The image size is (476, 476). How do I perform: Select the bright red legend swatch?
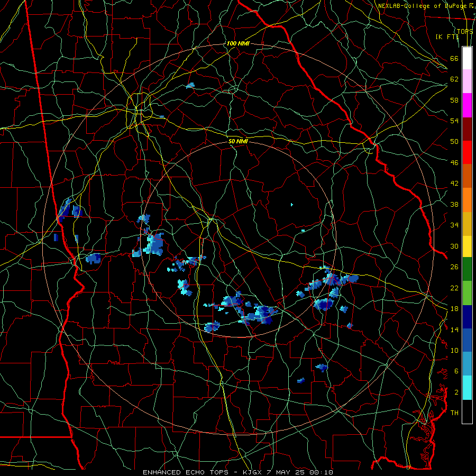point(467,152)
